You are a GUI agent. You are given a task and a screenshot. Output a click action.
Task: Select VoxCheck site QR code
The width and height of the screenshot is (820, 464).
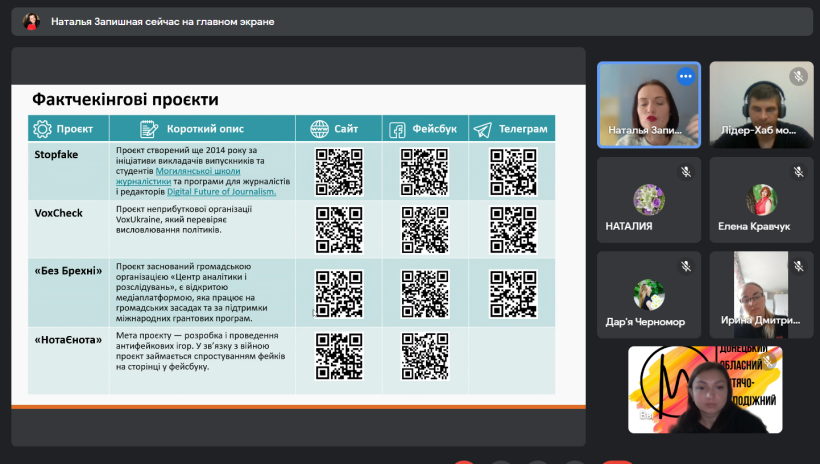click(x=339, y=229)
